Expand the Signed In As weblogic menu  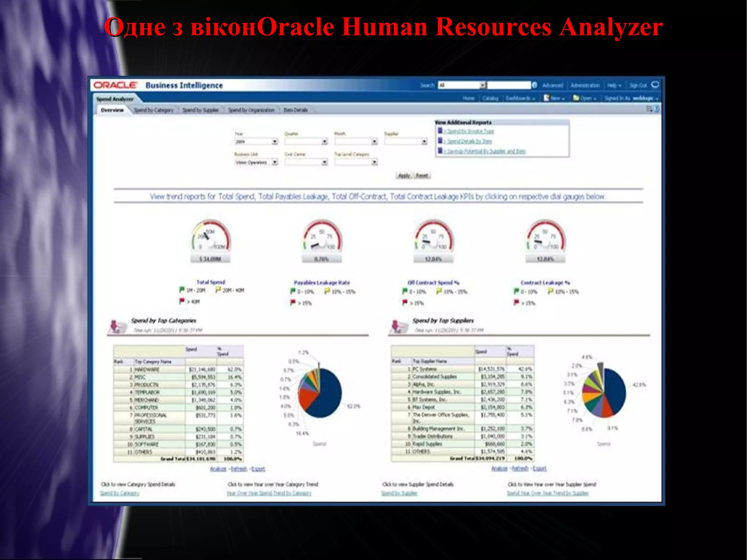click(x=631, y=98)
